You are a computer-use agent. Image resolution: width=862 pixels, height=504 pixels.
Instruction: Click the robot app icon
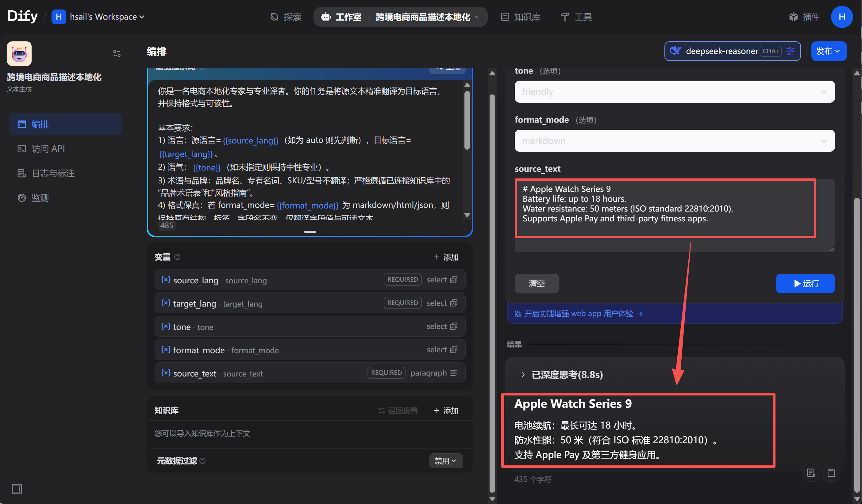tap(19, 53)
